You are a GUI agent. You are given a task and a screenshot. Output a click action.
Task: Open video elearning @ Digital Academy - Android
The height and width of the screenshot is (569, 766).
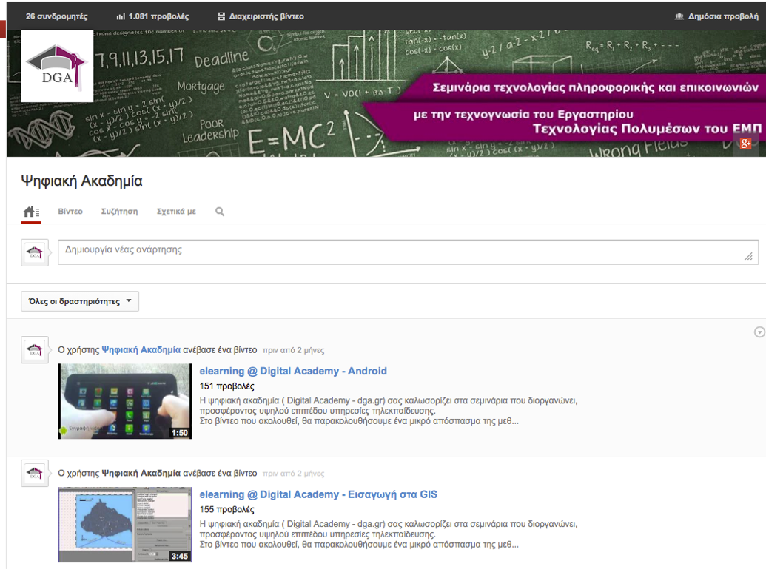pos(293,371)
